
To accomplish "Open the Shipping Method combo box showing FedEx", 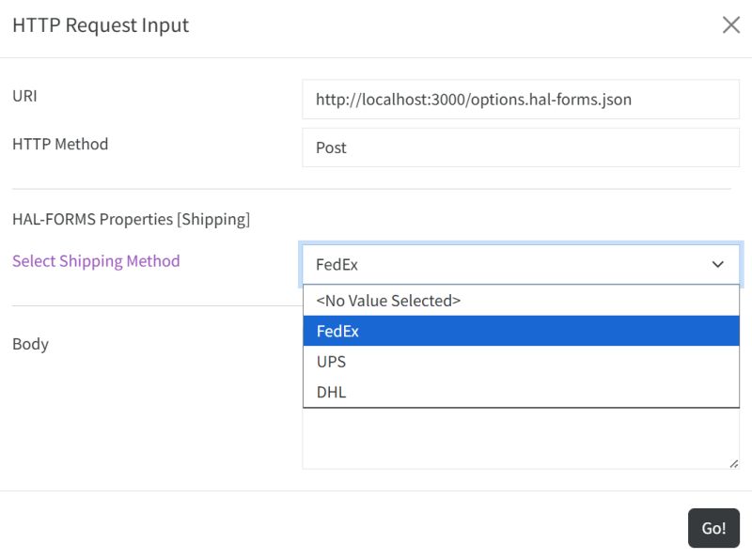I will click(x=508, y=265).
